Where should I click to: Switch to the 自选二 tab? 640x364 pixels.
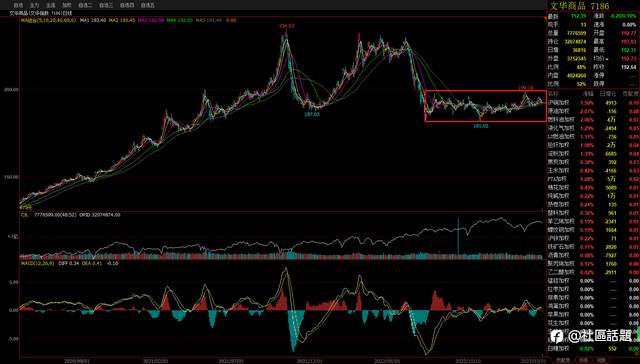tap(85, 5)
